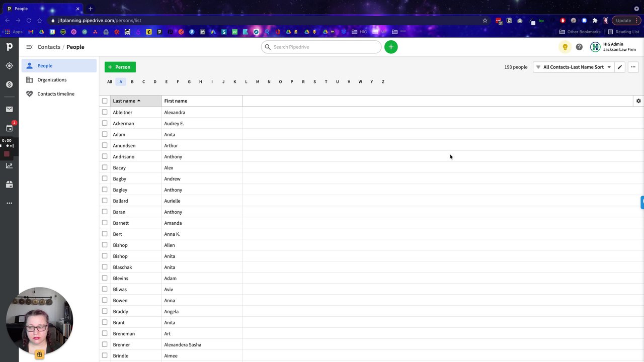Filter list by letter B
This screenshot has width=644, height=362.
pos(132,81)
